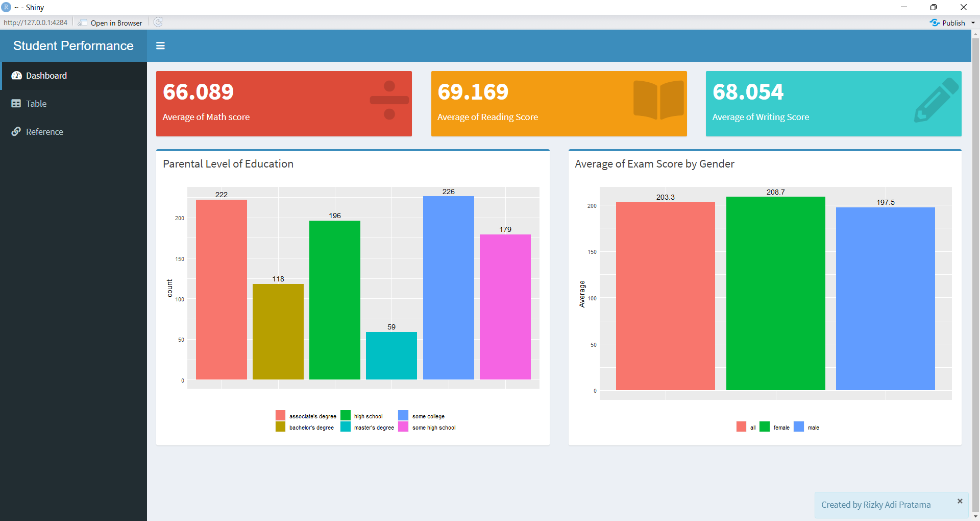
Task: Click the 'Created by Rizky Adi Pratama' notification
Action: point(876,505)
